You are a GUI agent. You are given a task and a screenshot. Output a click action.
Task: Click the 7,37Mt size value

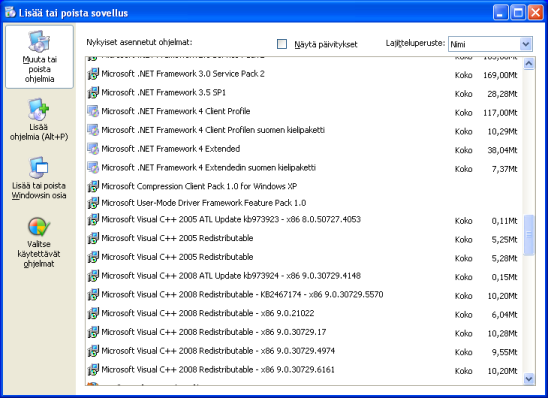[x=504, y=169]
